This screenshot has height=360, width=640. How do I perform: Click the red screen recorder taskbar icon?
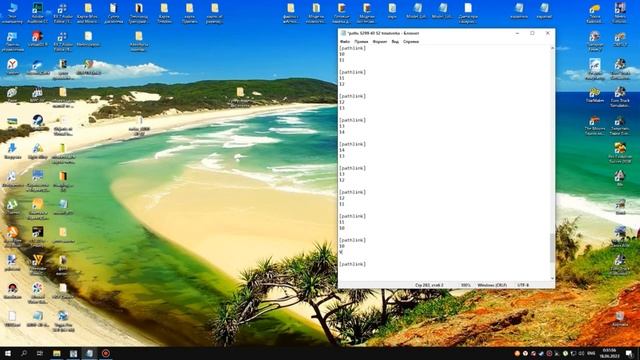pyautogui.click(x=106, y=353)
